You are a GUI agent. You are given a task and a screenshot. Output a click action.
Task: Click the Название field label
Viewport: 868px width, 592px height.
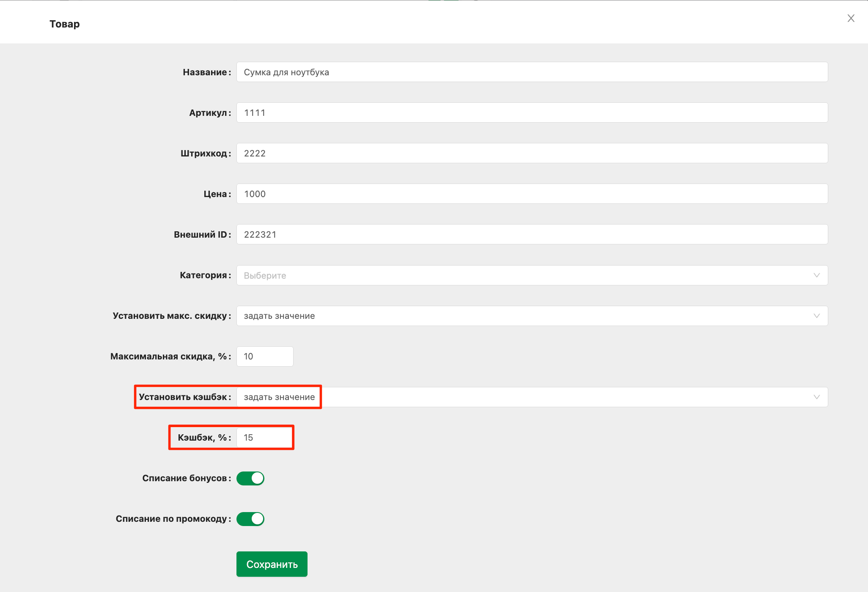(205, 72)
